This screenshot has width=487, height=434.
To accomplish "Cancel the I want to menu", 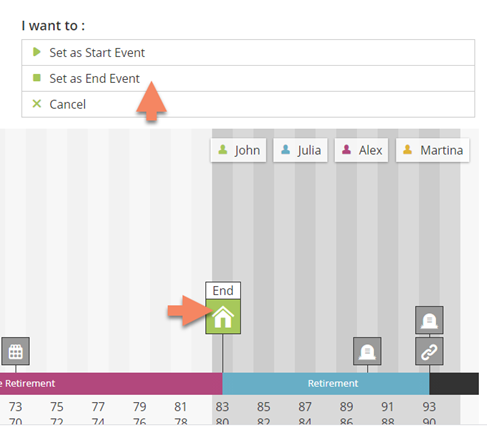I will 248,104.
